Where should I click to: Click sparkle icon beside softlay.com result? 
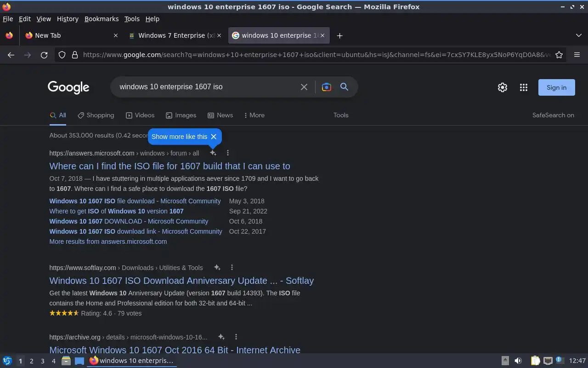tap(217, 267)
